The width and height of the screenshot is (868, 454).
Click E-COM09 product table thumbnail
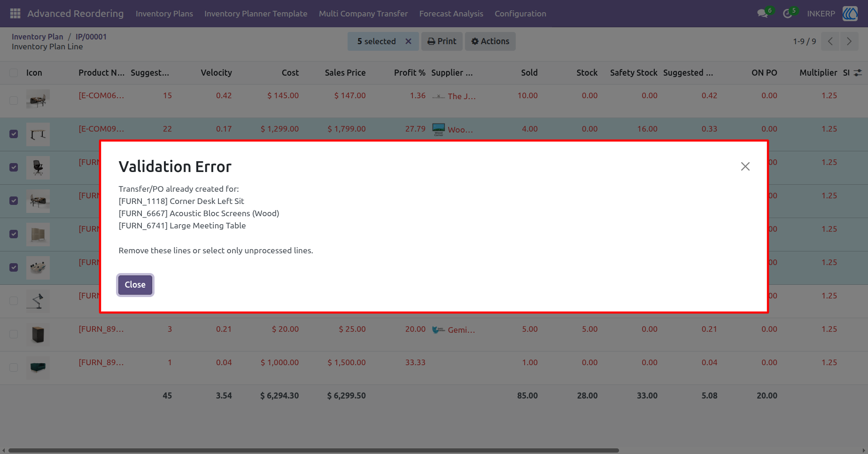(x=38, y=134)
